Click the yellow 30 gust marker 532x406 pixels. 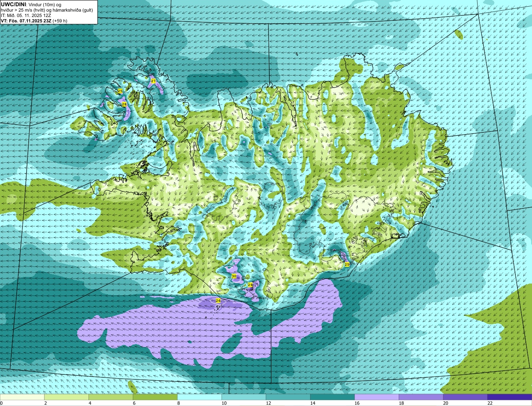tap(234, 276)
